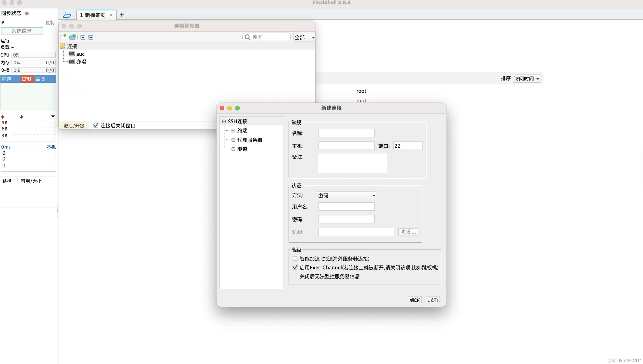The width and height of the screenshot is (643, 364).
Task: Expand all connections with the plus icon
Action: [x=91, y=37]
